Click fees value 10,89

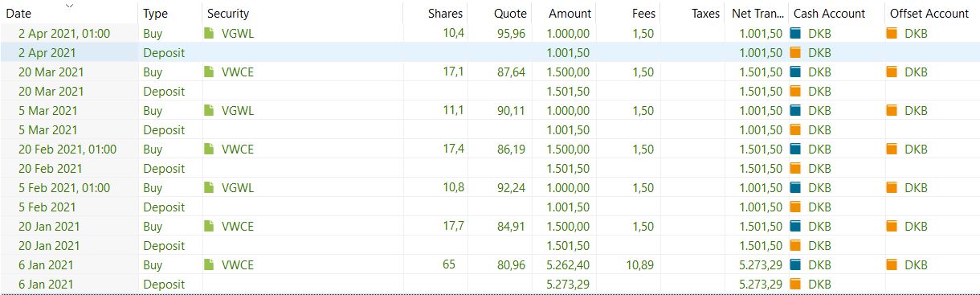tap(641, 264)
